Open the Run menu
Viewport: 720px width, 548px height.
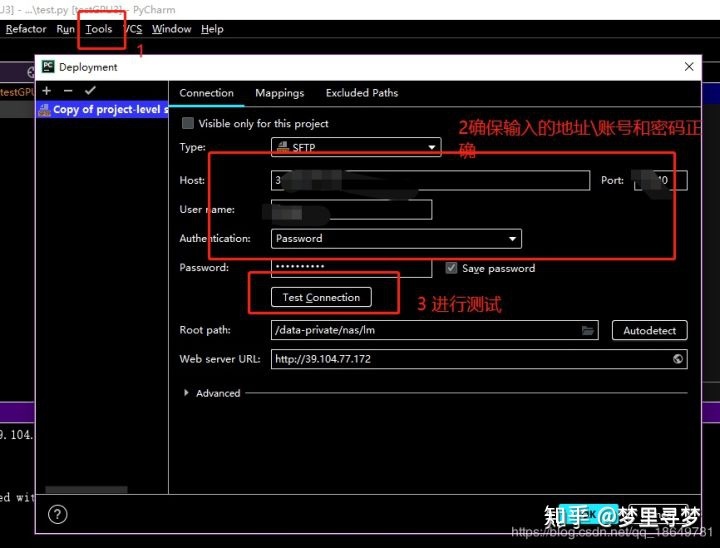[65, 29]
